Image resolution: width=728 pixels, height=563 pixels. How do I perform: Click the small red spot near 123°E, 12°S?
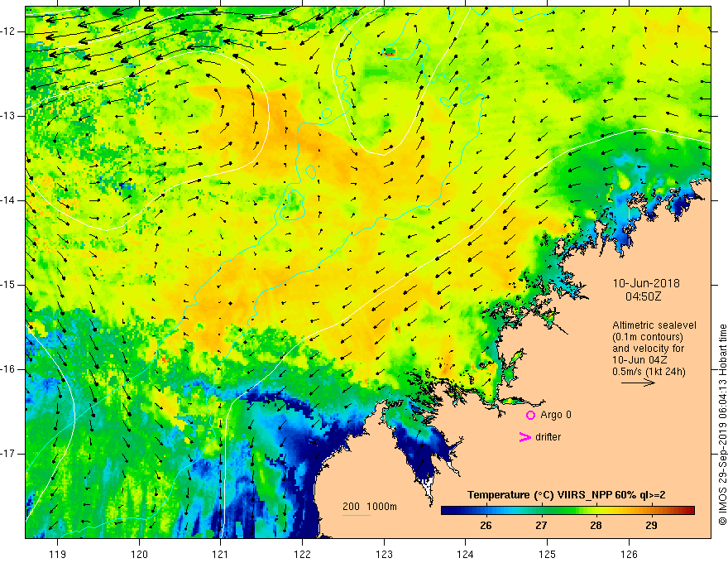point(390,51)
